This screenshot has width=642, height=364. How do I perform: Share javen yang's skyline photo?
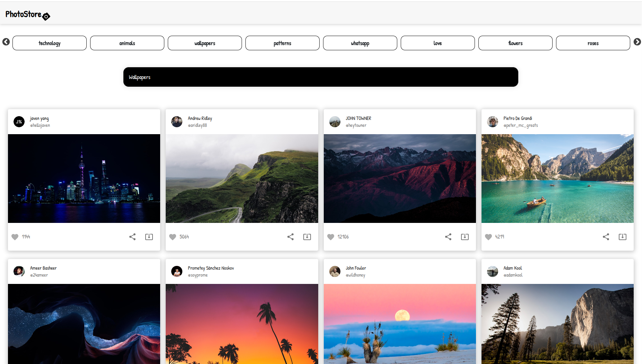click(x=132, y=237)
